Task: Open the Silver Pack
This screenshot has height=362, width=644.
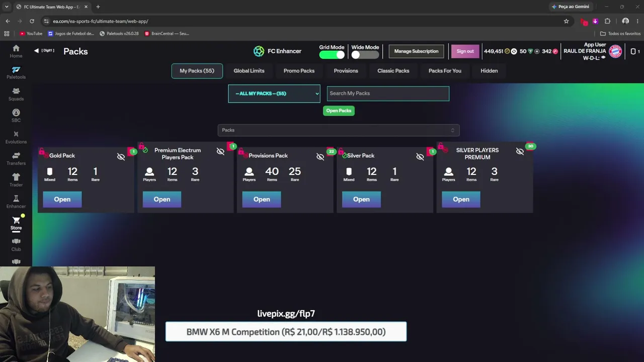Action: 361,200
